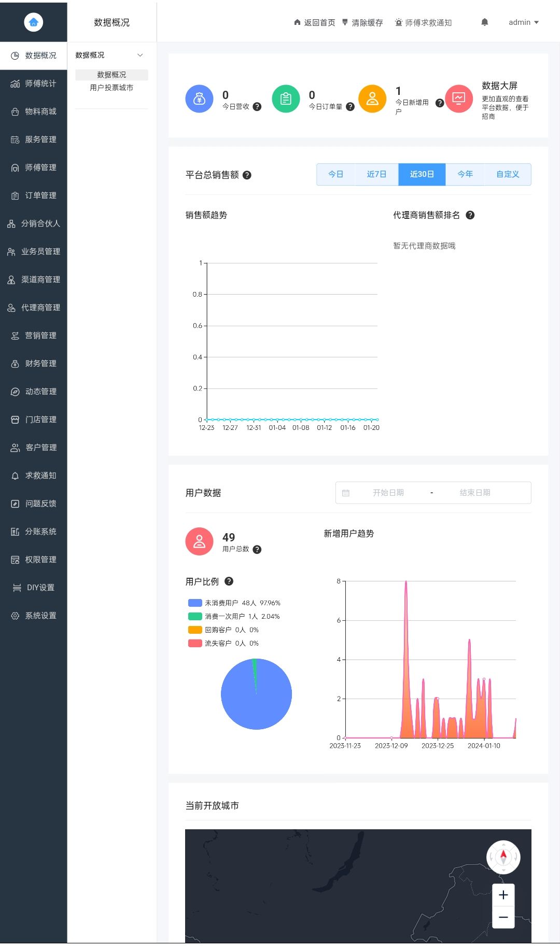The image size is (560, 947).
Task: Click the 开始日期 date field
Action: (x=388, y=493)
